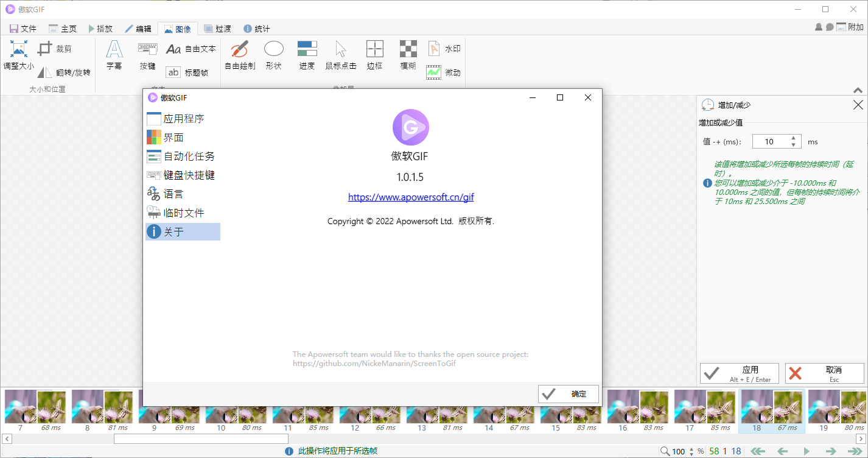Click the delay value field showing 10

pos(771,141)
